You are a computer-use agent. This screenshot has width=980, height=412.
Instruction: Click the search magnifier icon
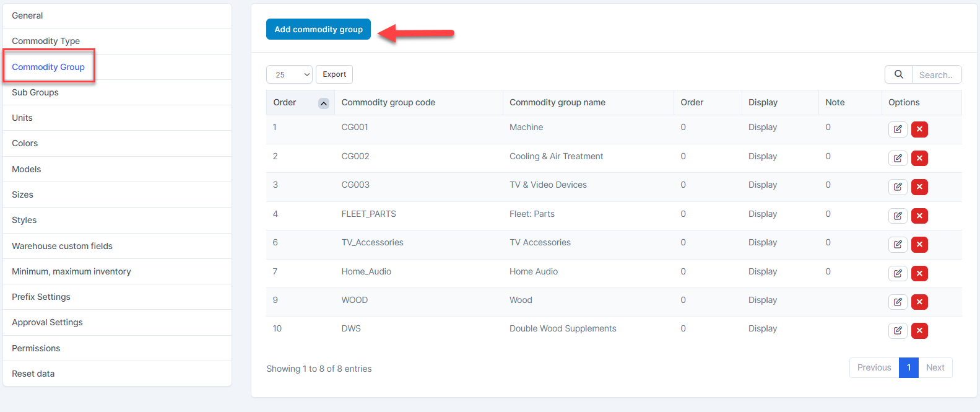899,74
